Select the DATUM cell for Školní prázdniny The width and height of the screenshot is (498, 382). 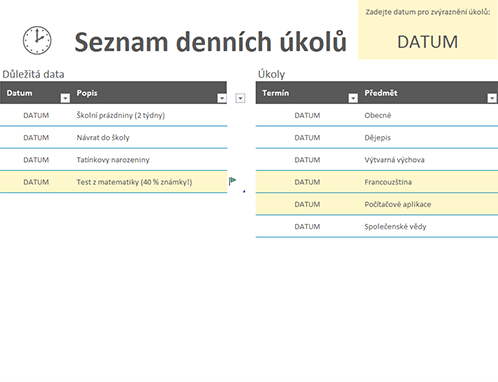point(36,115)
